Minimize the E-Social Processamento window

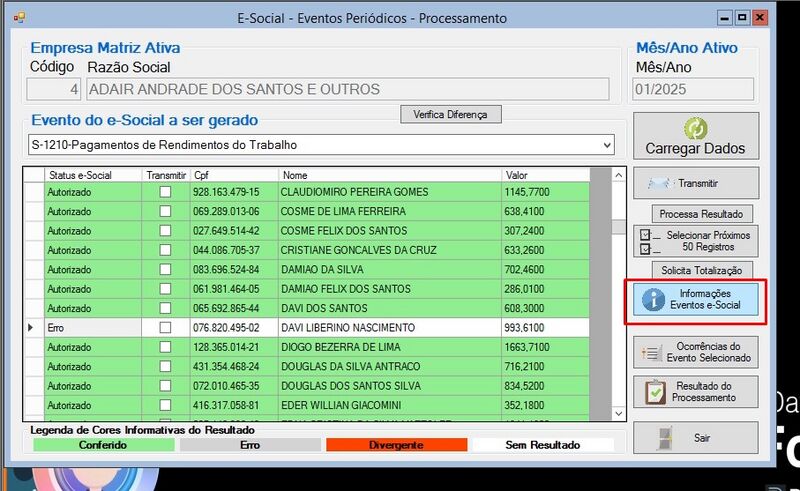(724, 18)
